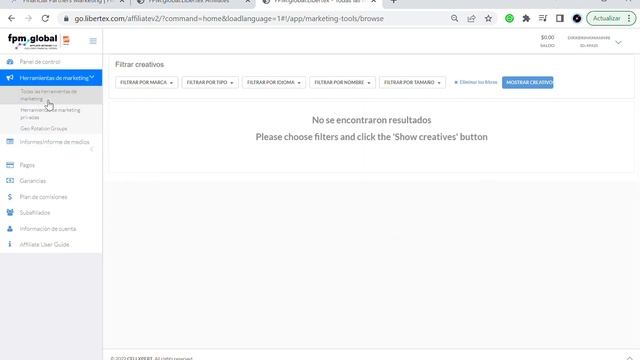
Task: Open Plan de comisiones
Action: (43, 197)
